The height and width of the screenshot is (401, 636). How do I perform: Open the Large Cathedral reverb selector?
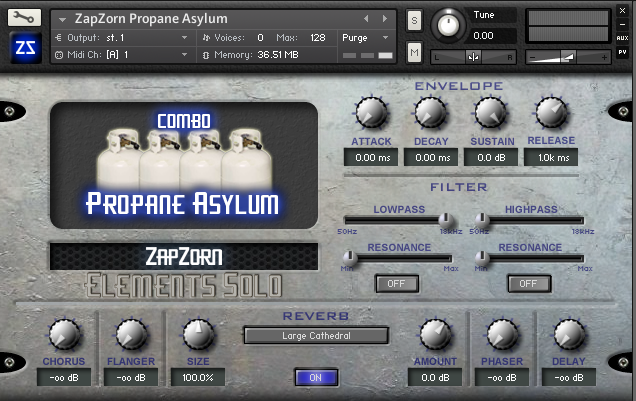tap(316, 336)
